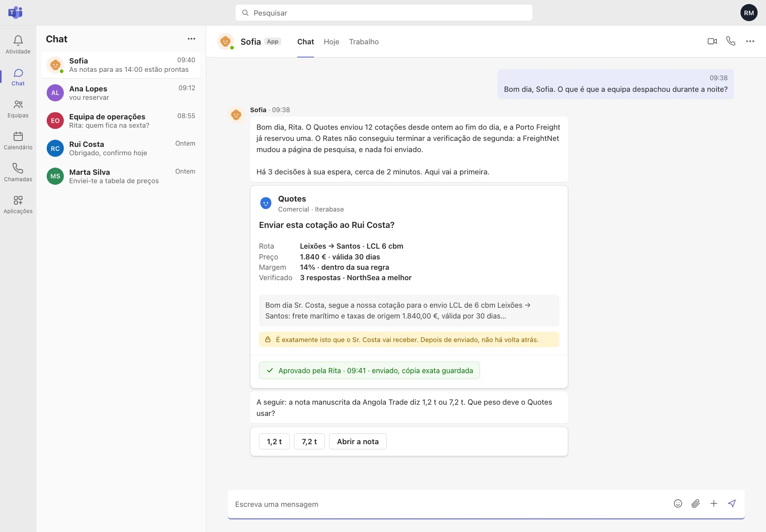Attach a file with paperclip icon
This screenshot has width=766, height=532.
(x=696, y=504)
